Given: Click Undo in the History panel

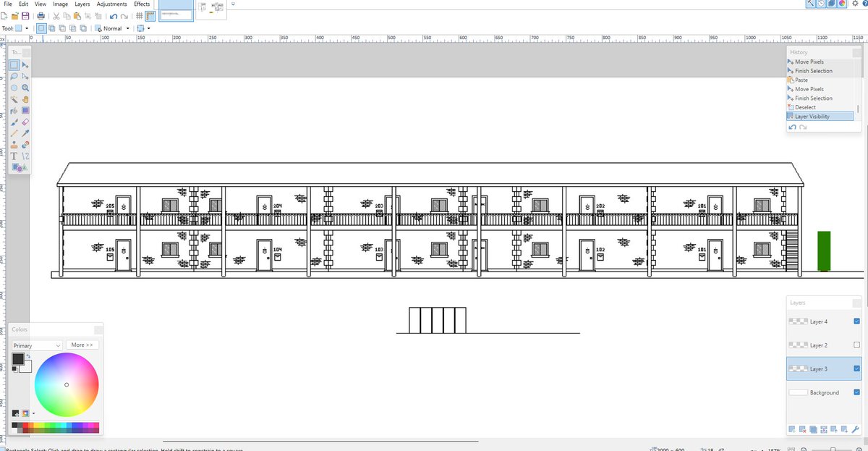Looking at the screenshot, I should pyautogui.click(x=793, y=127).
